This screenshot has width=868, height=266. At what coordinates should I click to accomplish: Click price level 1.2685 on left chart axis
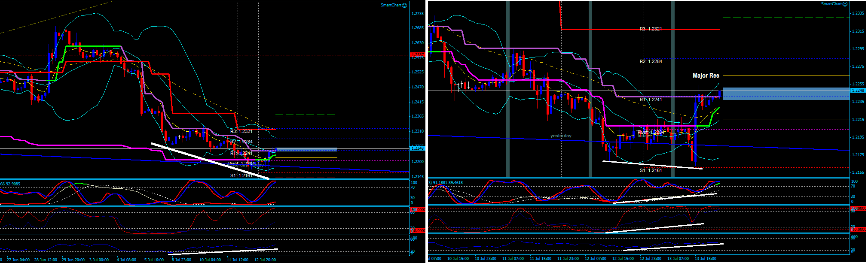click(x=418, y=28)
